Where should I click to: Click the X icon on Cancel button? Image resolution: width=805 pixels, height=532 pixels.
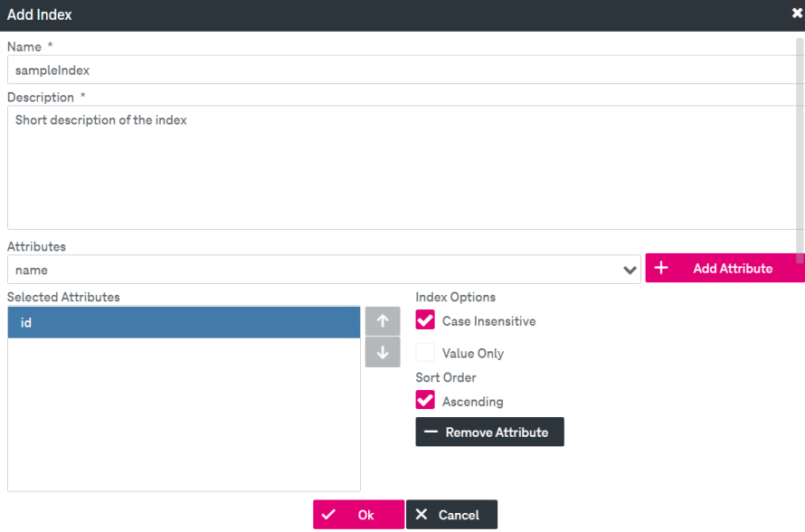(421, 514)
